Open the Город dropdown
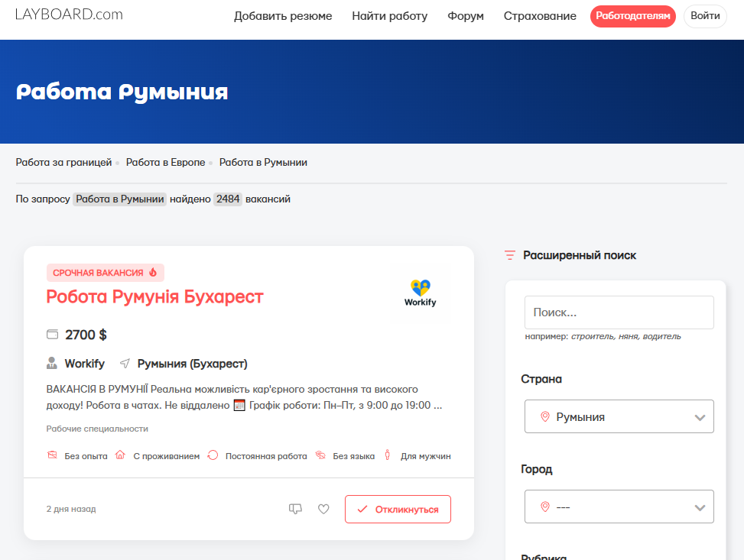Screen dimensions: 744x560 (619, 507)
